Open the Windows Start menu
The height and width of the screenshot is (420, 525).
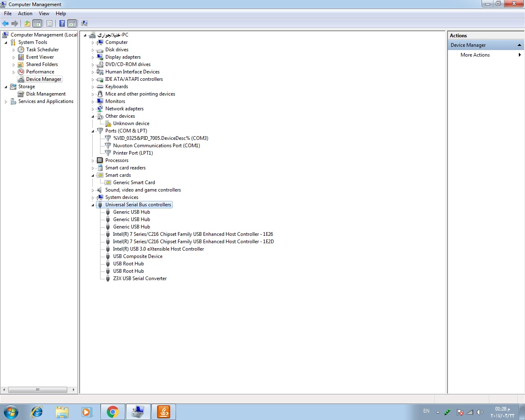pos(11,412)
